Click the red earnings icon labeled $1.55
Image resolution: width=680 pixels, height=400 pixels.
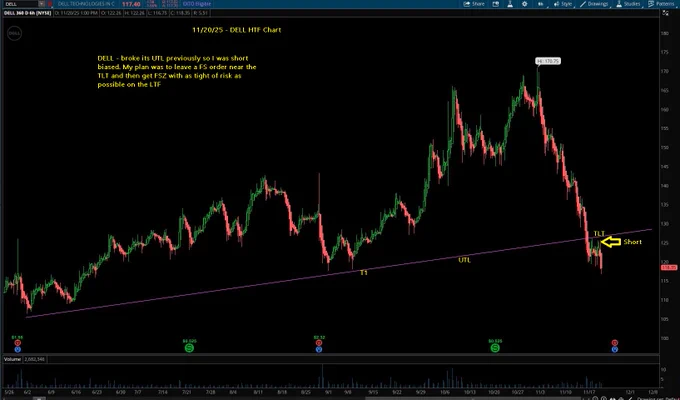point(17,343)
